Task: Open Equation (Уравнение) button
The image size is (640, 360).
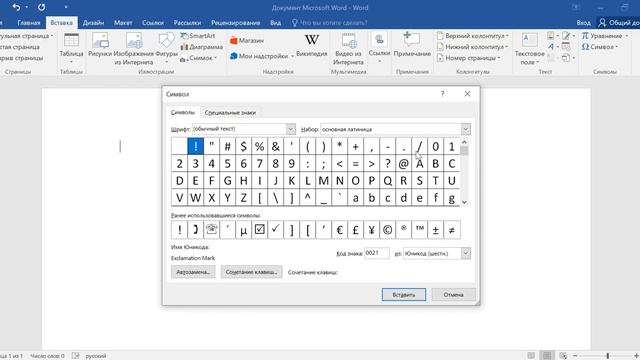Action: coord(605,36)
